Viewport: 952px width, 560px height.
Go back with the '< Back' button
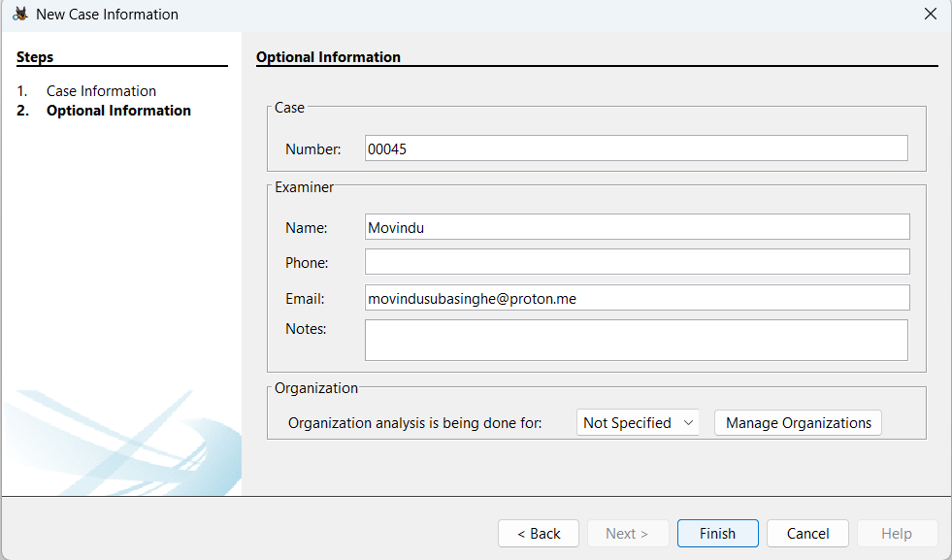point(539,534)
